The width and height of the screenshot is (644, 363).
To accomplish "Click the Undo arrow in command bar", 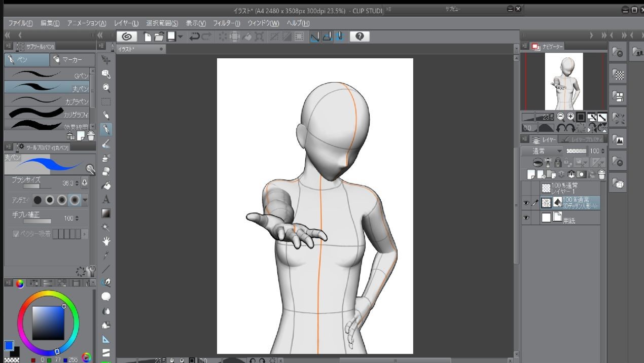I will pos(194,37).
